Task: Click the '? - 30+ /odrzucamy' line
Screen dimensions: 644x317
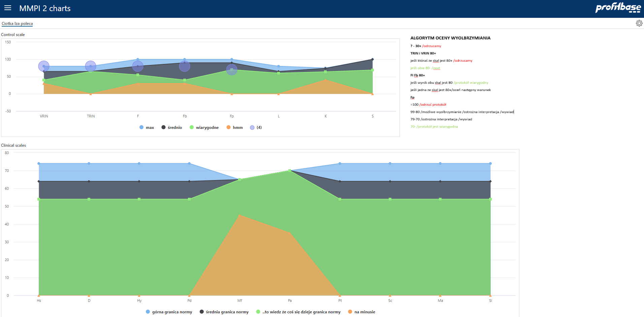Action: click(426, 46)
